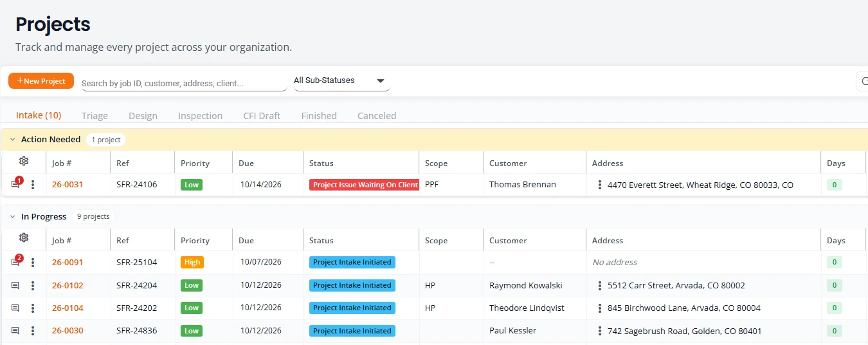Switch to the Canceled tab
This screenshot has width=868, height=345.
tap(377, 116)
